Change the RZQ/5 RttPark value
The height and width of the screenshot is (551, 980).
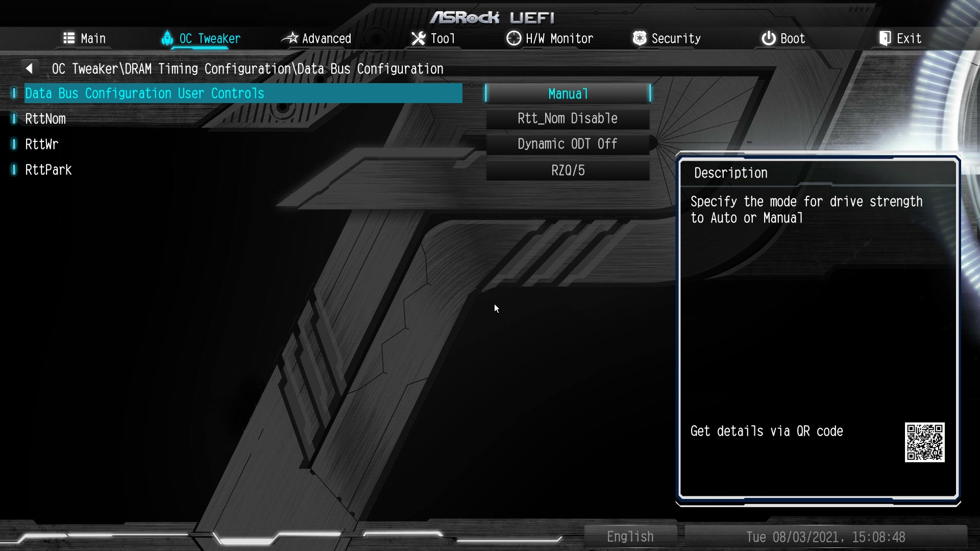click(x=568, y=170)
